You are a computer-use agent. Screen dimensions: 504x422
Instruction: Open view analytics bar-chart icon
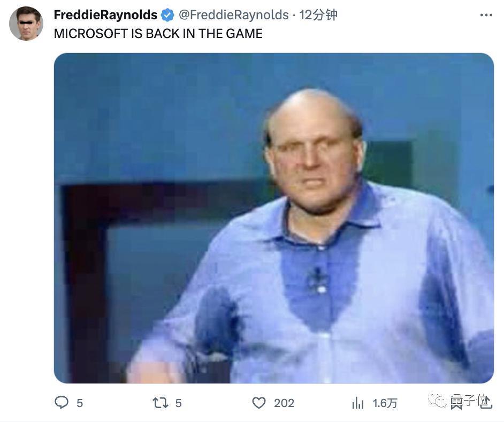(357, 403)
